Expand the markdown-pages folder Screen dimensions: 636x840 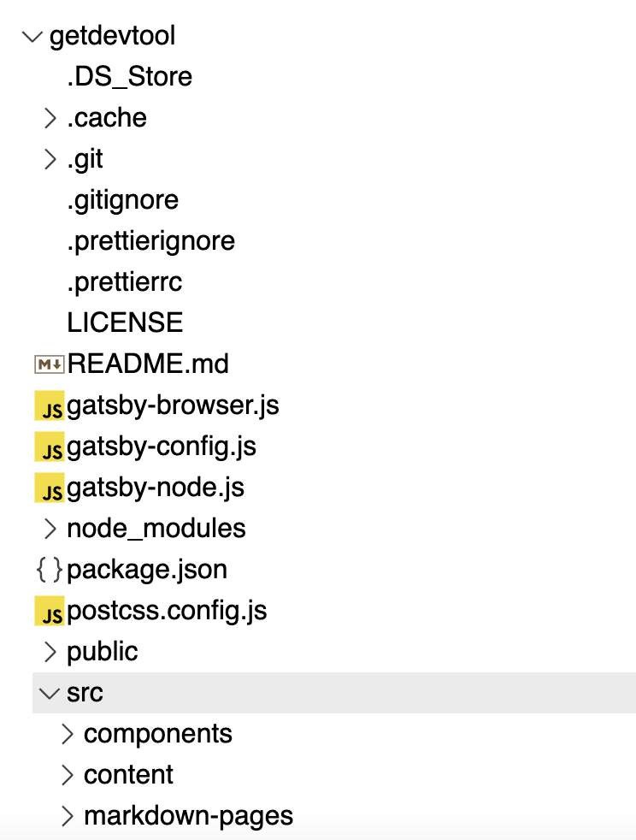point(67,815)
